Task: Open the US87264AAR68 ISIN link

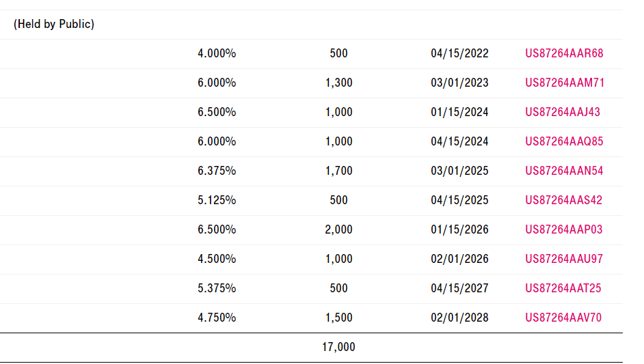Action: 564,53
